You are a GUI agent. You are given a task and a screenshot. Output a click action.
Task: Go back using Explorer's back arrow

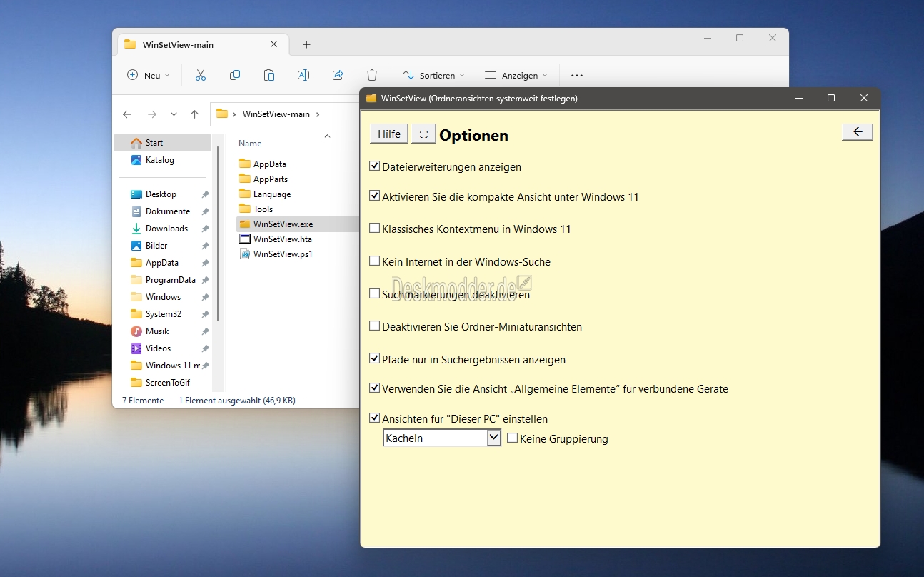click(x=127, y=114)
